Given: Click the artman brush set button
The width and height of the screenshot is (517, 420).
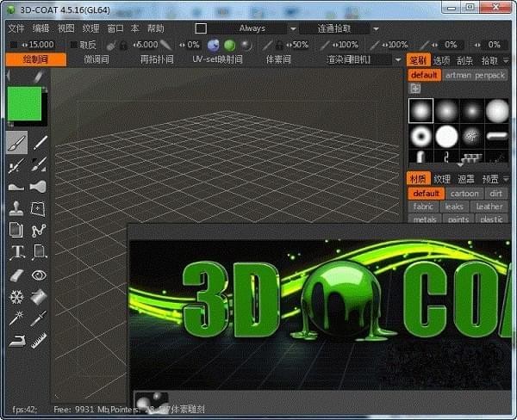Looking at the screenshot, I should pos(458,75).
